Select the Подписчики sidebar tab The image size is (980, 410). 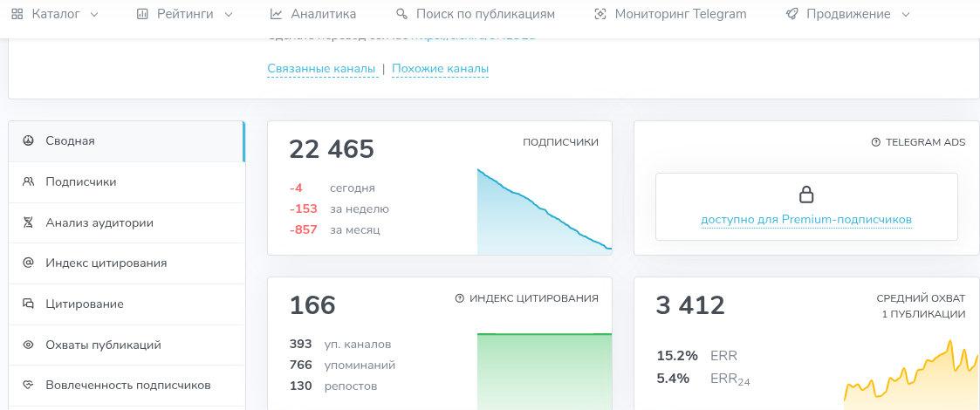click(127, 181)
